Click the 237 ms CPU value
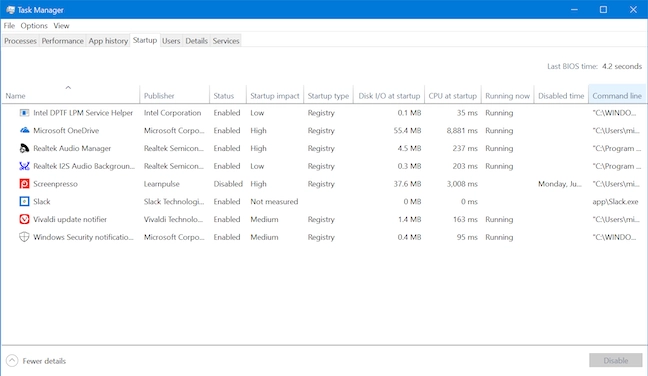The image size is (648, 376). pos(465,148)
